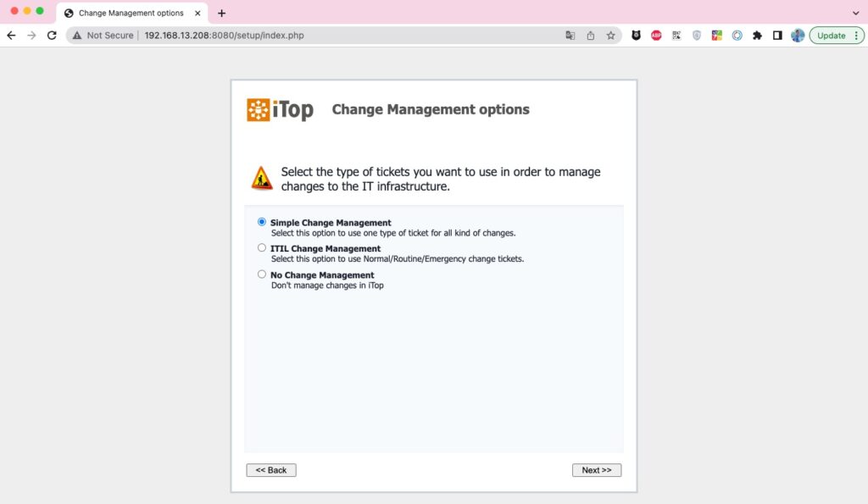Open the Chrome profile avatar
The image size is (868, 504).
click(x=798, y=36)
